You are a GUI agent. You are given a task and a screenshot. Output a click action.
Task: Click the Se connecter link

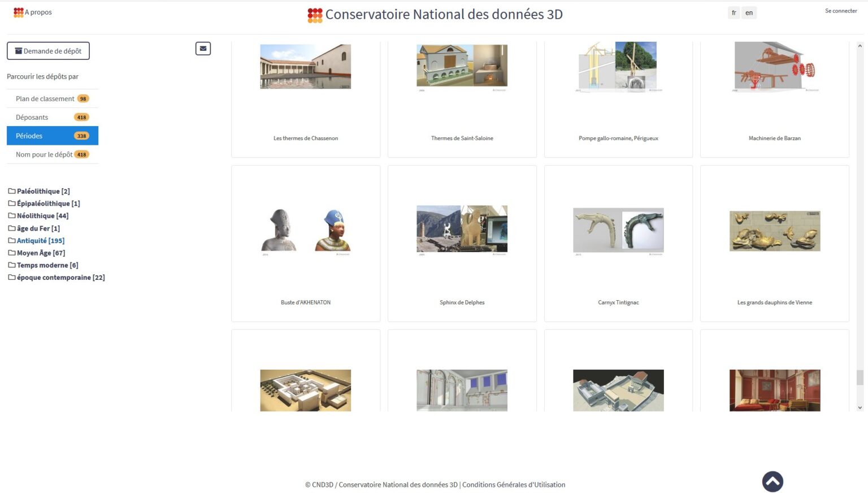(840, 11)
